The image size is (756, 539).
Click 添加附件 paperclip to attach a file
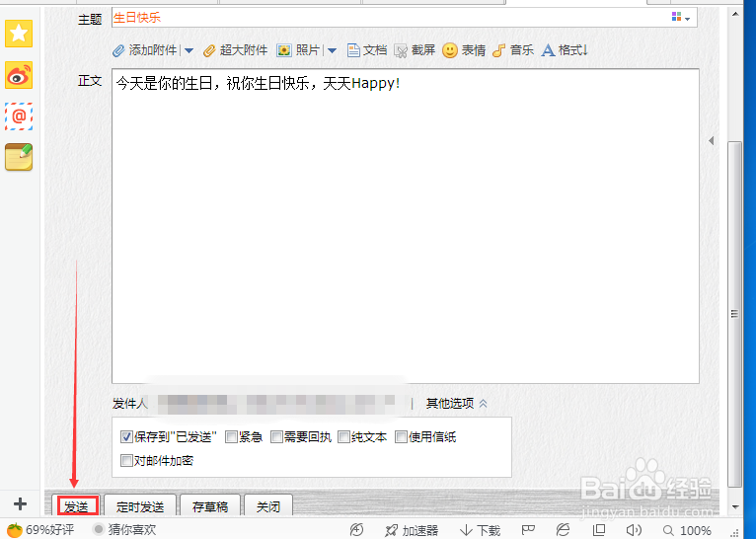coord(145,50)
